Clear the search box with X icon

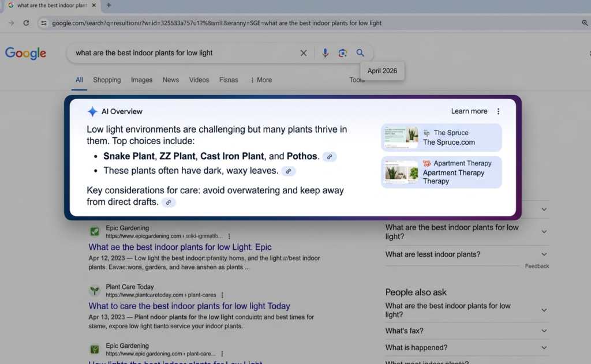coord(304,53)
